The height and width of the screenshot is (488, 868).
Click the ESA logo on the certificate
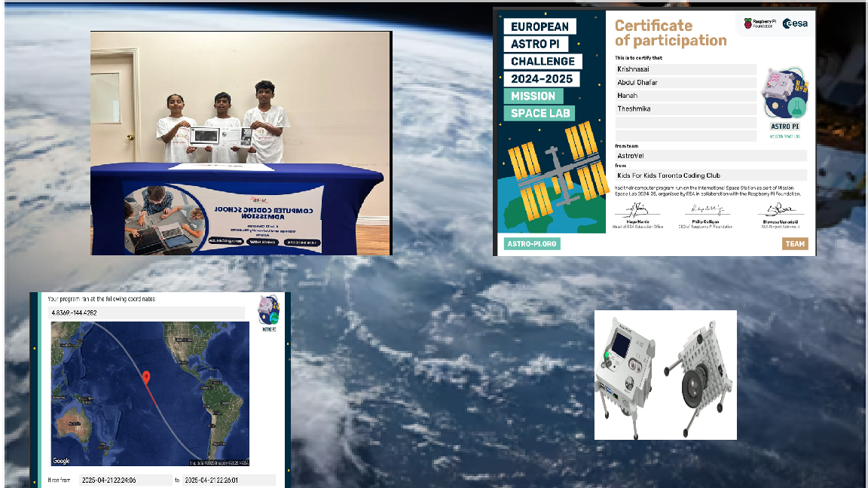[x=795, y=23]
